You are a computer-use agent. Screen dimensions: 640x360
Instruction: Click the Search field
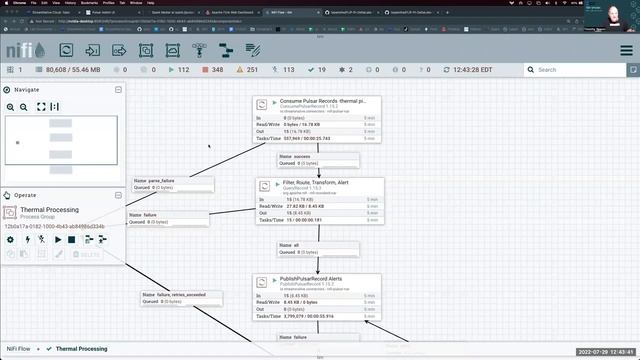coord(575,70)
